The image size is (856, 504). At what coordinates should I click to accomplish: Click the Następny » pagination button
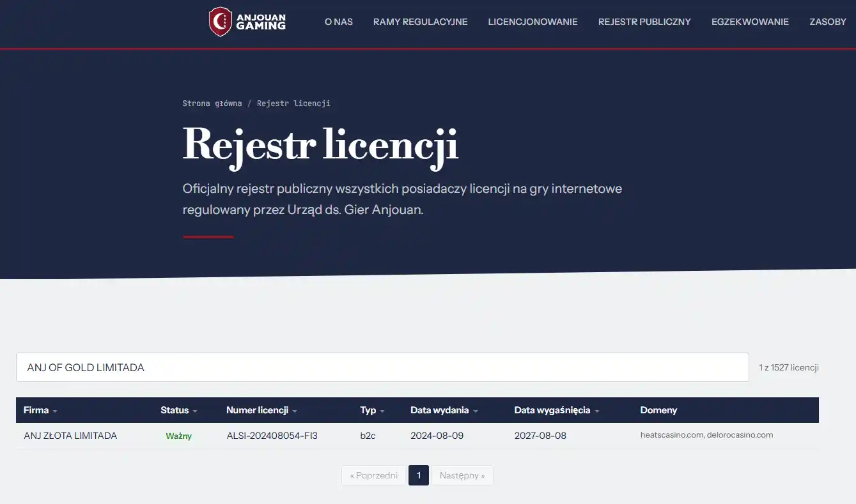click(x=462, y=475)
